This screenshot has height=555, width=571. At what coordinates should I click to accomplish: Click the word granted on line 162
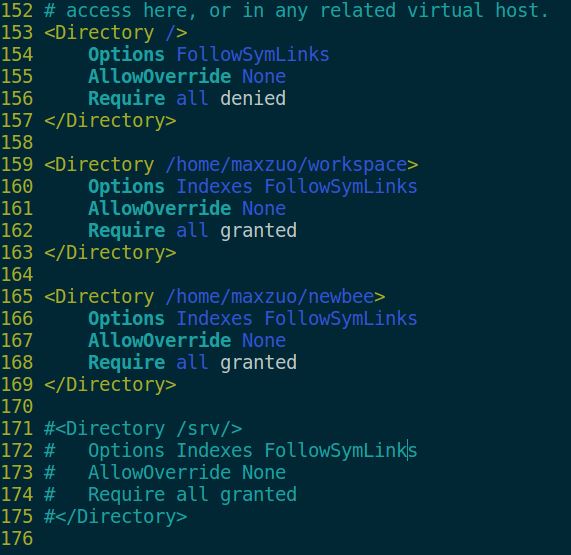point(259,231)
